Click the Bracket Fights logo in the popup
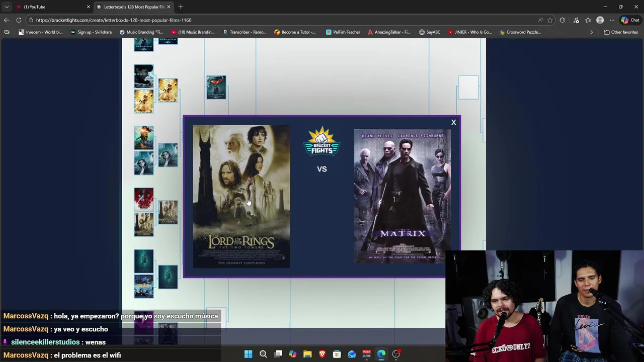 (322, 141)
